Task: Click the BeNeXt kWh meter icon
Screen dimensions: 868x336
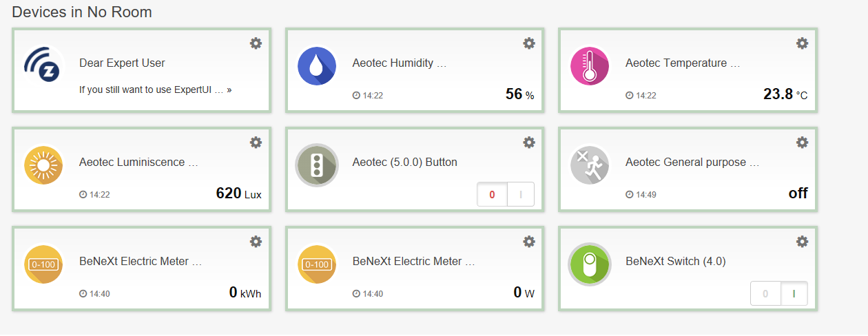Action: [x=43, y=264]
